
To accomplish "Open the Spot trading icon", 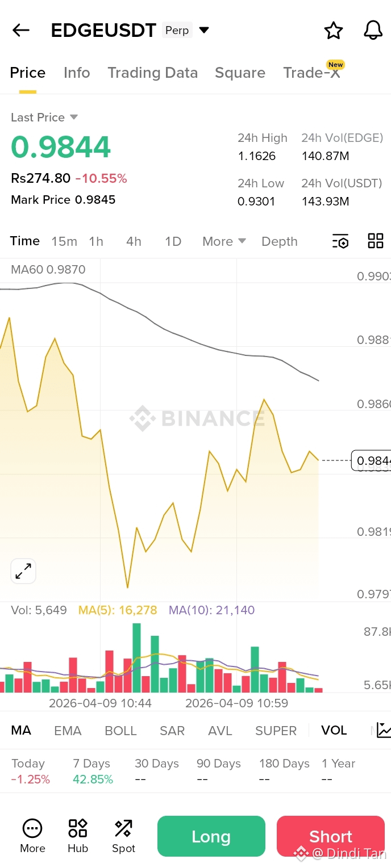I will point(123,836).
